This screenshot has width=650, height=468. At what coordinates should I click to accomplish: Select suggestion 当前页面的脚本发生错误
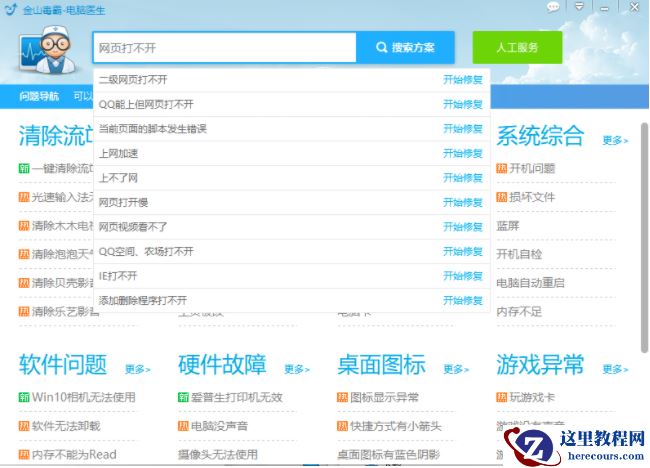point(153,129)
